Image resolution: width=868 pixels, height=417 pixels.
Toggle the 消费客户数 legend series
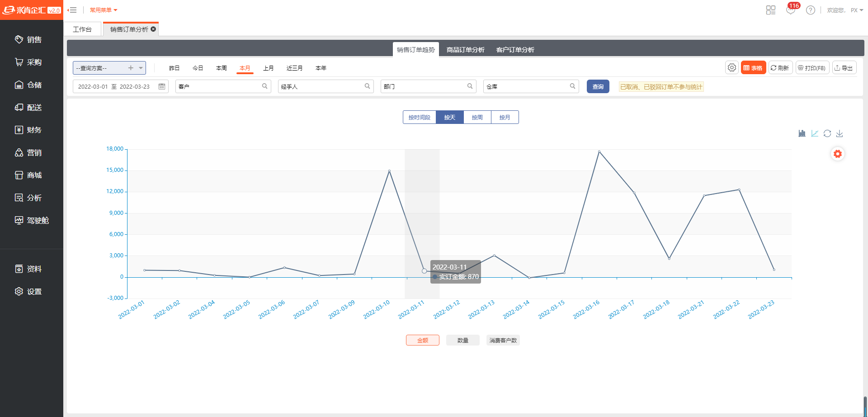click(x=503, y=340)
